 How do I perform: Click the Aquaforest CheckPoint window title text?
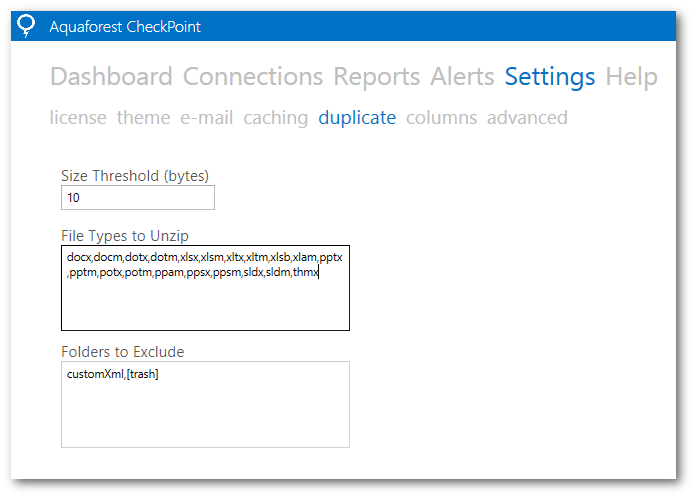[125, 27]
